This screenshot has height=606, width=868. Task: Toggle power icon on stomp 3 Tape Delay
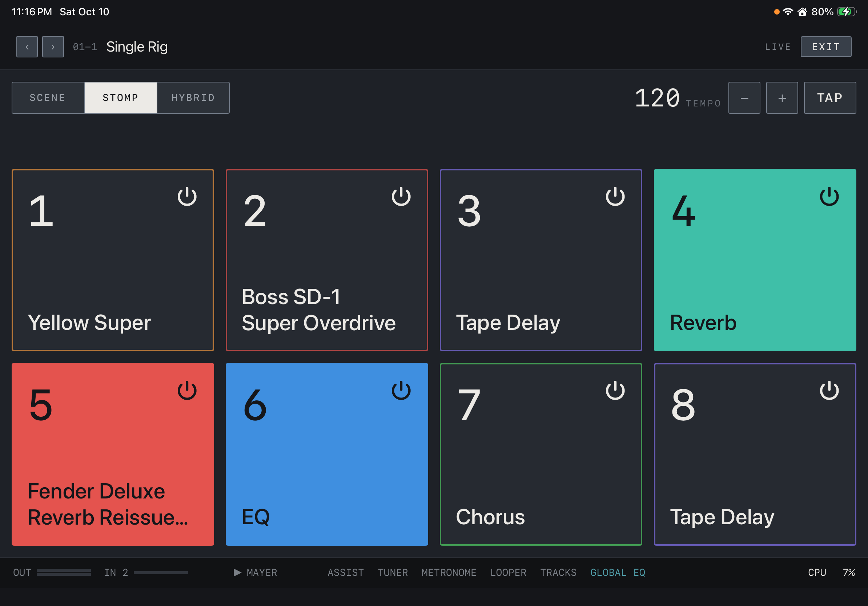click(615, 196)
